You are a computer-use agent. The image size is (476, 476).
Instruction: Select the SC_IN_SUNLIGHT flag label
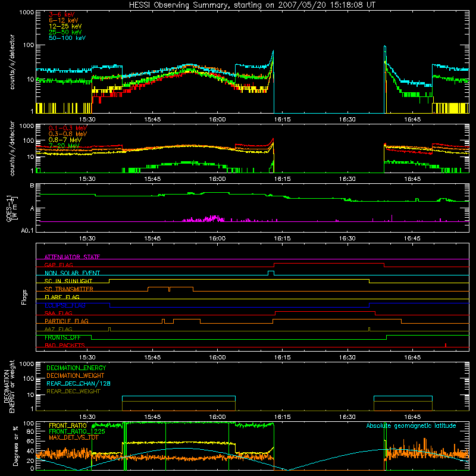pyautogui.click(x=68, y=281)
